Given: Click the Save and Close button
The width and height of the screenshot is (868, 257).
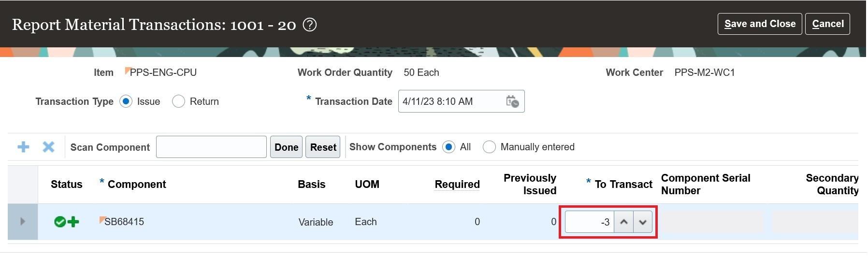Looking at the screenshot, I should coord(760,24).
